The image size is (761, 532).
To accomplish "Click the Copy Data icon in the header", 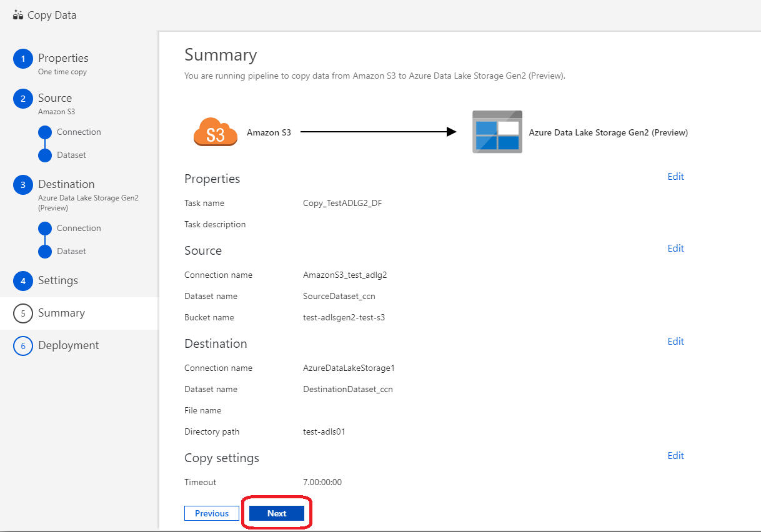I will [x=17, y=14].
